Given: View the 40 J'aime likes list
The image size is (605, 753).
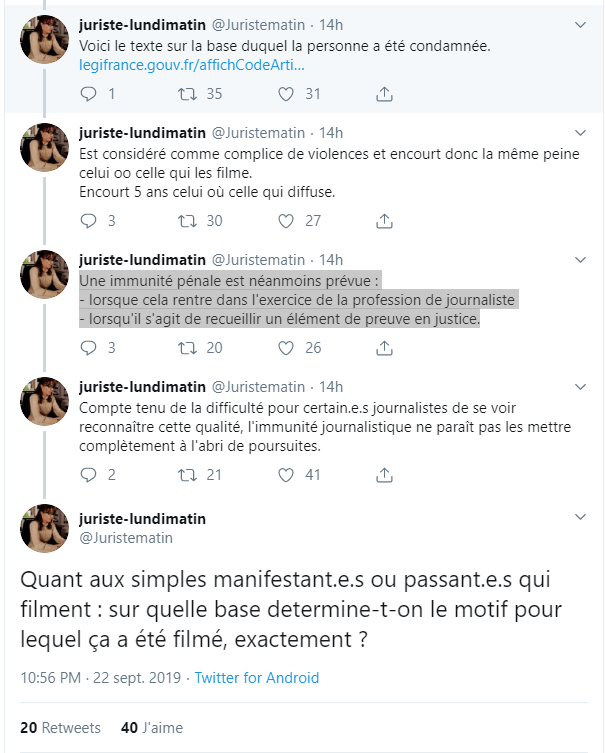Looking at the screenshot, I should coord(152,727).
